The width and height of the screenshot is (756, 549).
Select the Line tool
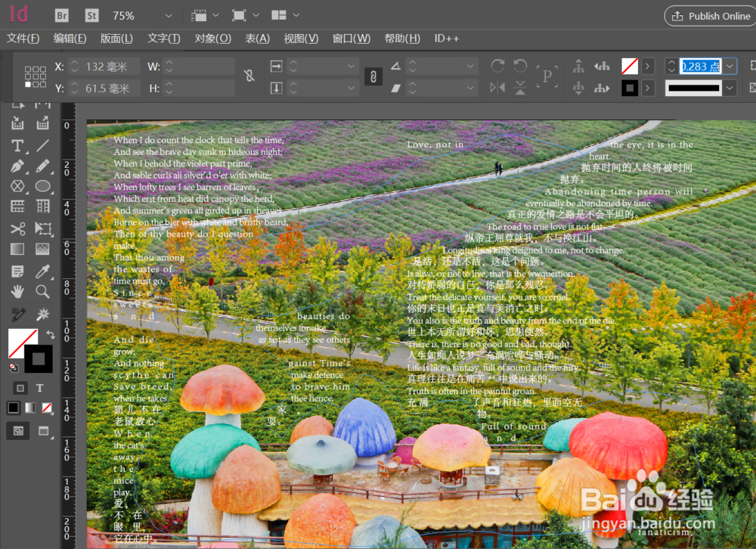42,145
